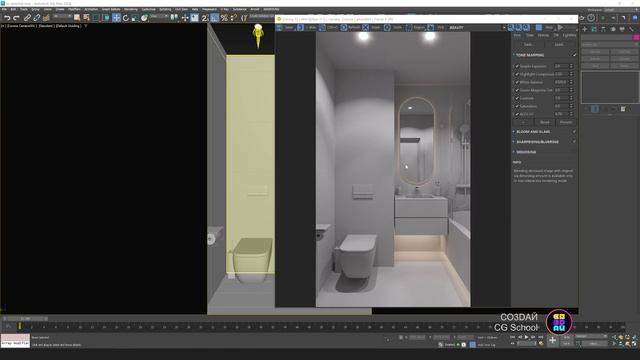Screen dimensions: 640x360
Task: Click the object color swatch in command panel
Action: click(x=636, y=38)
